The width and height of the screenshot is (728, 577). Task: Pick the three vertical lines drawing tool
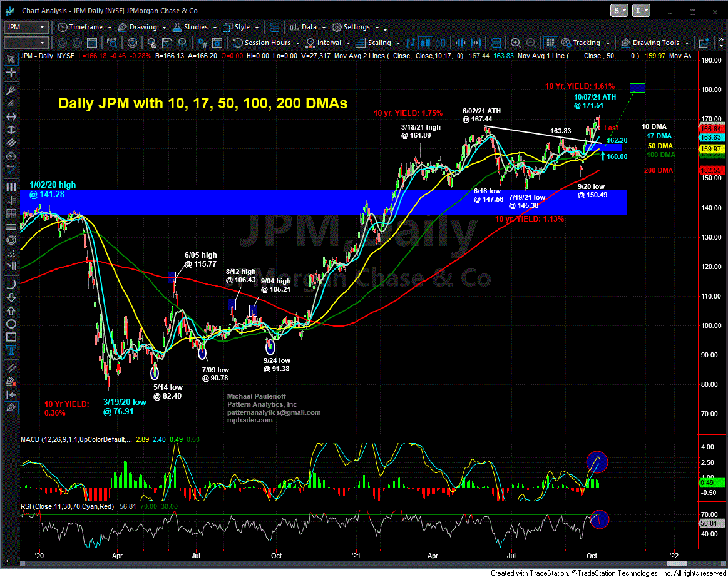[11, 188]
